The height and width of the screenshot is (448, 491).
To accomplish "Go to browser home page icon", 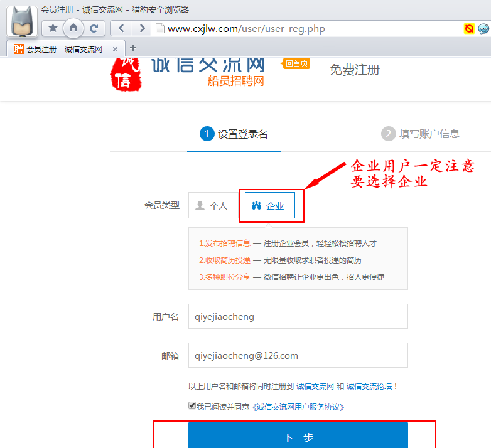I will tap(73, 28).
